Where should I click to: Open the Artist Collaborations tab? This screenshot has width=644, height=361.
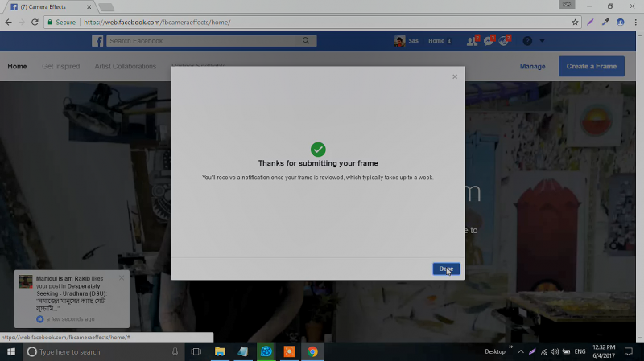126,66
